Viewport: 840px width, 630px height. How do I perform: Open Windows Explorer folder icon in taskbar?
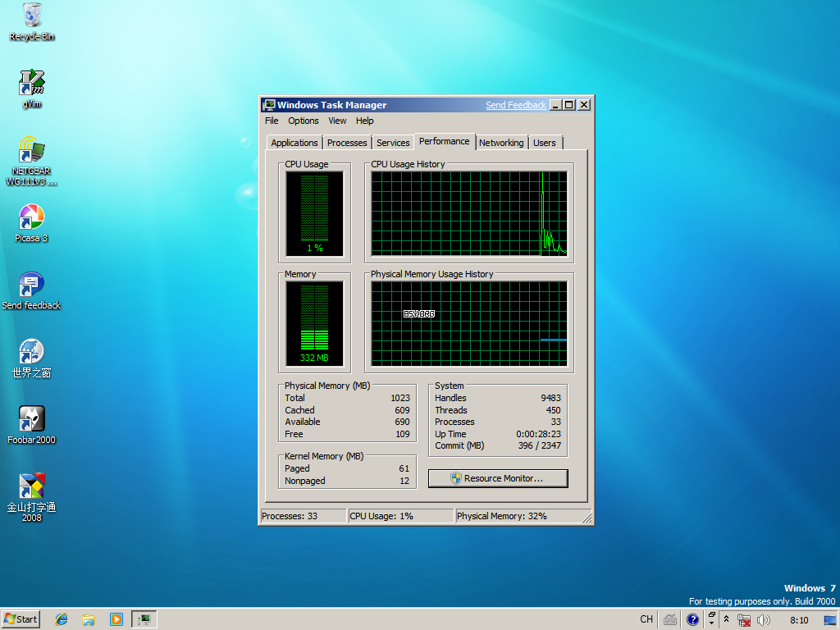[x=89, y=619]
